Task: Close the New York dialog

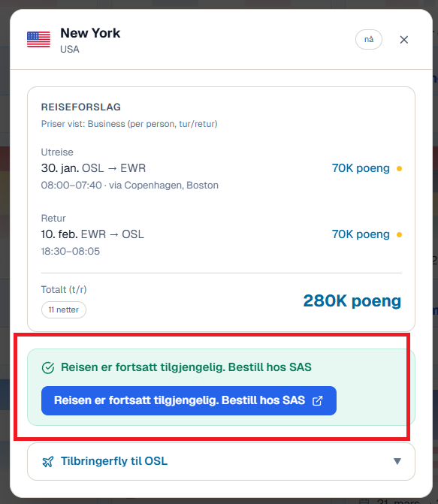Action: click(404, 40)
